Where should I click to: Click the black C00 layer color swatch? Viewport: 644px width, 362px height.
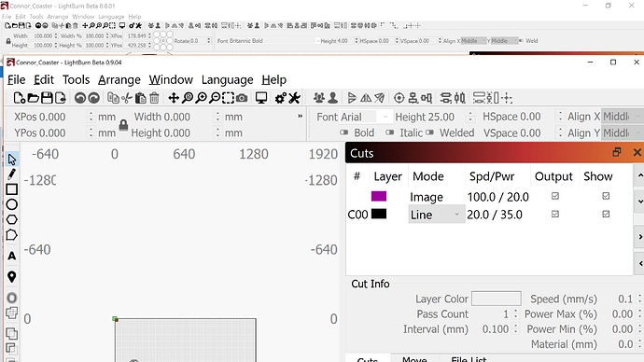379,214
